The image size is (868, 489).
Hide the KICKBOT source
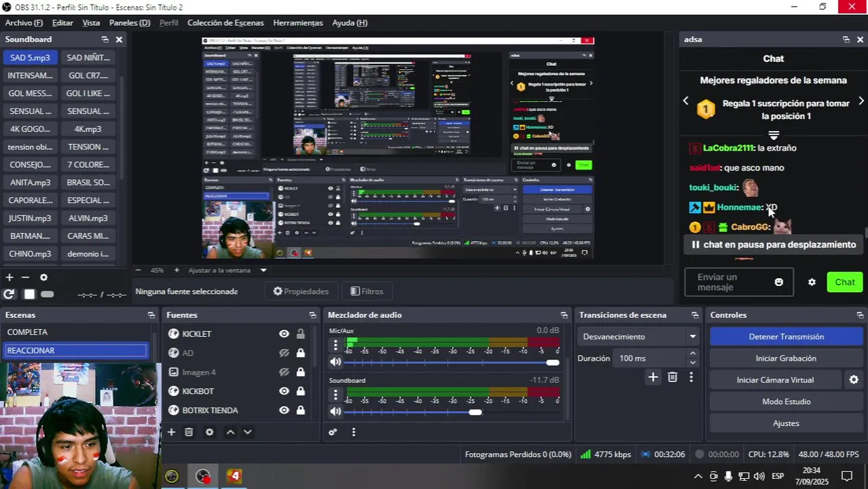coord(284,391)
